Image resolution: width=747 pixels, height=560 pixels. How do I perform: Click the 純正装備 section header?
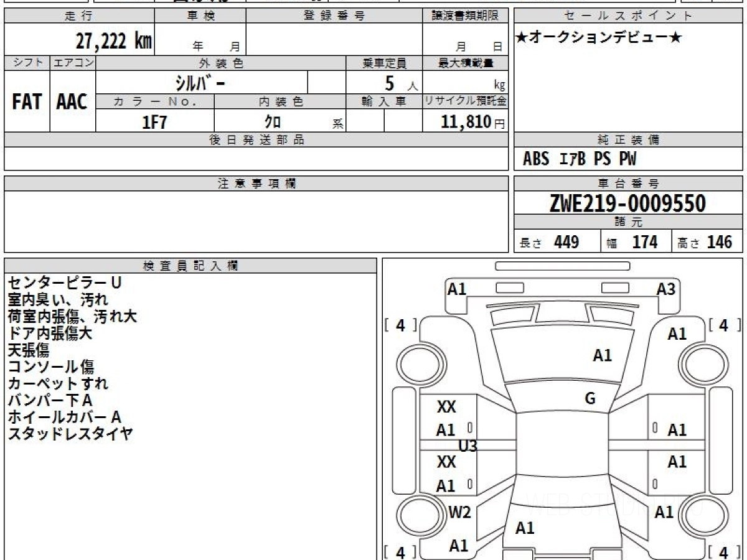[x=629, y=140]
